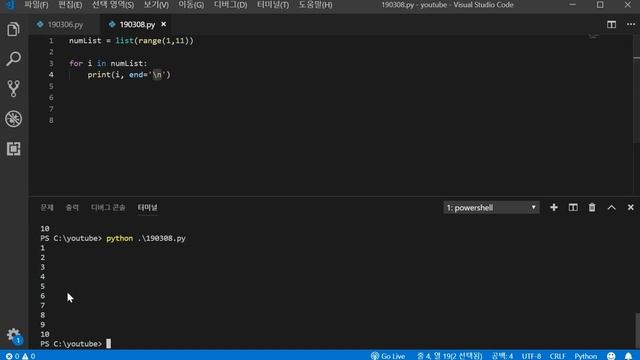The width and height of the screenshot is (640, 360).
Task: Open the Manage gear icon
Action: [x=13, y=336]
